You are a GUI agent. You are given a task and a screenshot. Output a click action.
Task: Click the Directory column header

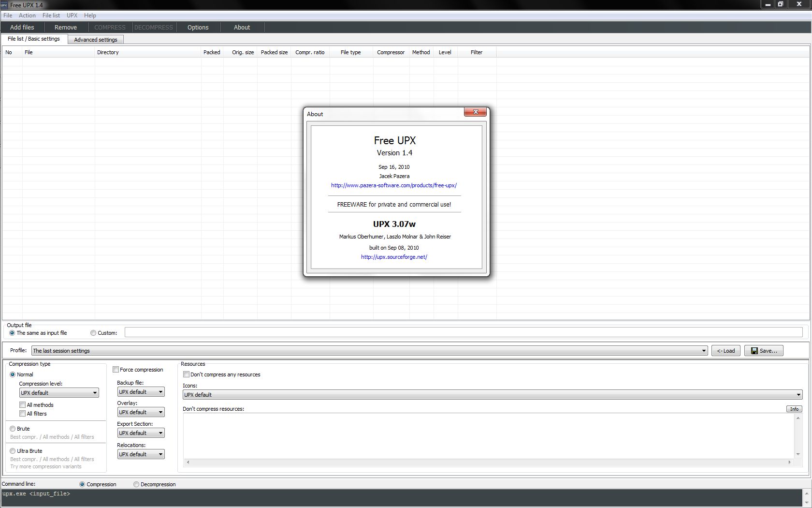click(x=147, y=52)
